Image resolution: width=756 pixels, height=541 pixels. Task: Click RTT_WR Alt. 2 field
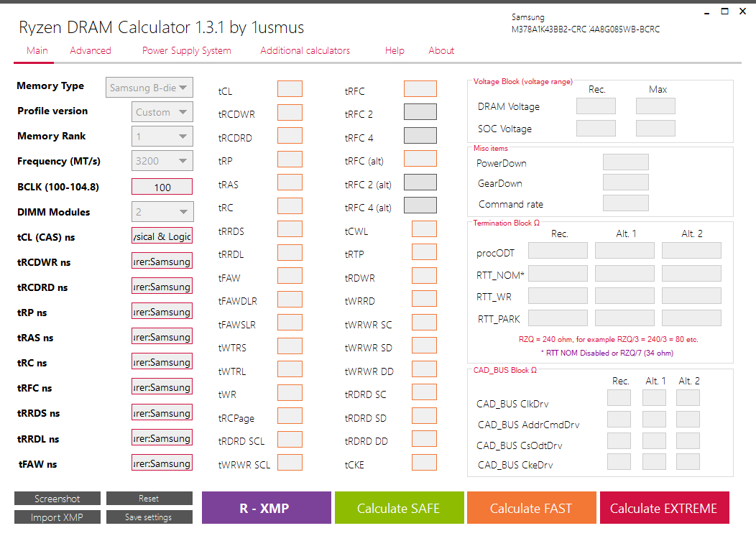click(691, 295)
